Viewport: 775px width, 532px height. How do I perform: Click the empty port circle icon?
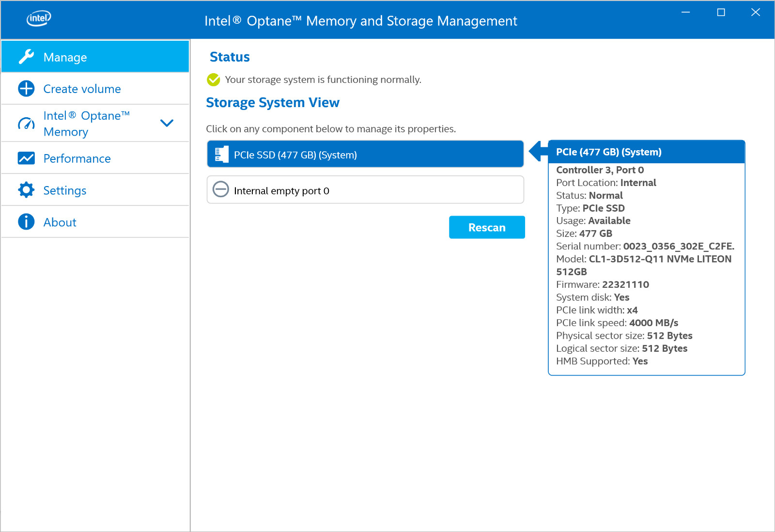pyautogui.click(x=221, y=189)
